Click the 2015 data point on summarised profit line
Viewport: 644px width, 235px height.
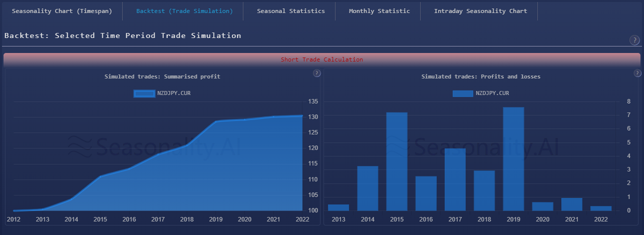coord(100,176)
